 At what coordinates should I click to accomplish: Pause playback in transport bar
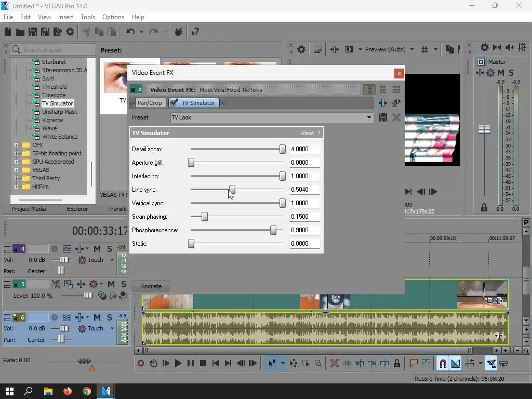191,363
